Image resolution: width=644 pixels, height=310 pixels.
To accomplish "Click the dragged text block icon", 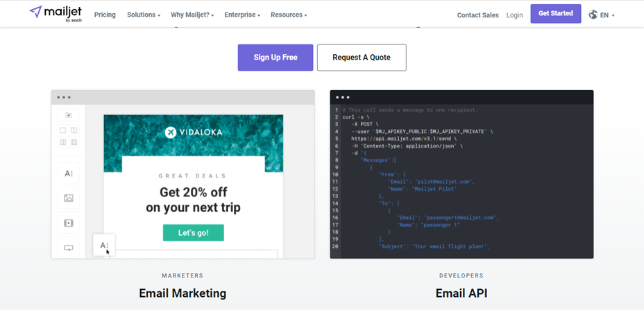I will pos(103,245).
